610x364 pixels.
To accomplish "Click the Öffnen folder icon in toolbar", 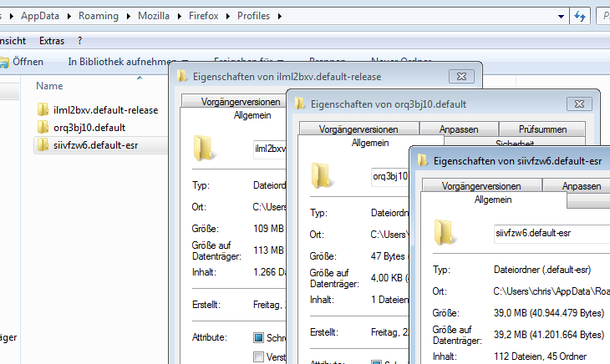I will coord(4,62).
